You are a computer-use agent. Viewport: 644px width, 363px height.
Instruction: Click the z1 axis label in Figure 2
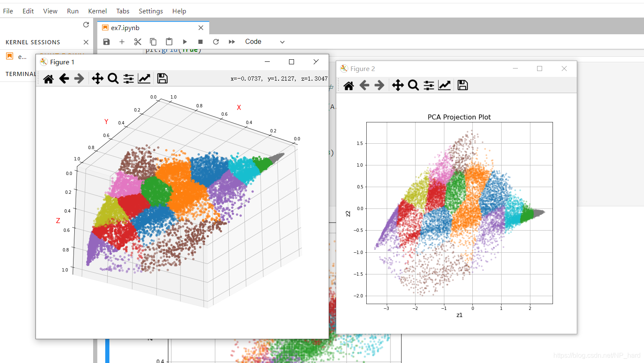click(x=459, y=315)
